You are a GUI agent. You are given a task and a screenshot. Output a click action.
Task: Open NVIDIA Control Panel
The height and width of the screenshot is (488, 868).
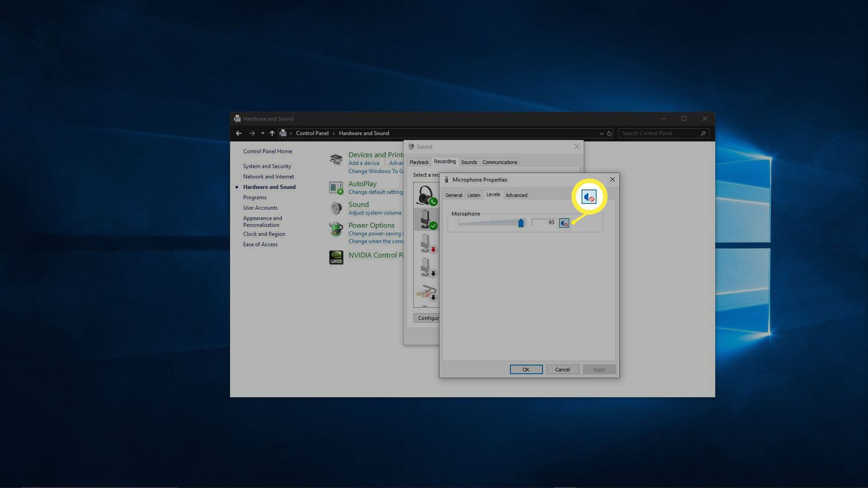336,257
